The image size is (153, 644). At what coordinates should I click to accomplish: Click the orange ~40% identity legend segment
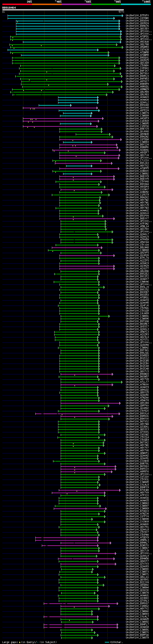pos(47,4)
